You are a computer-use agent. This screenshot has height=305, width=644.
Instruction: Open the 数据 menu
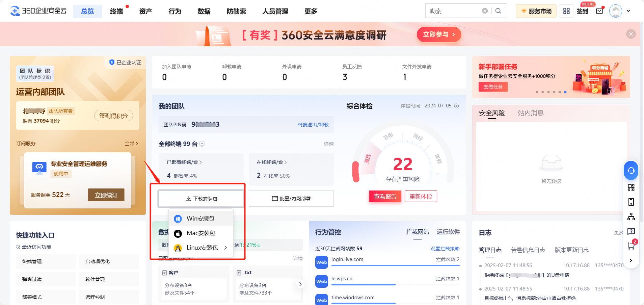point(204,11)
